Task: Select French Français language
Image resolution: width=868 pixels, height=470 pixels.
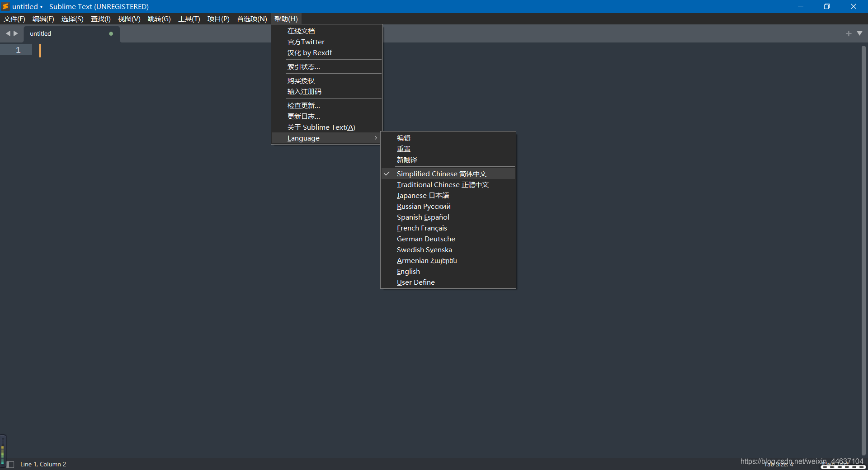Action: (x=448, y=228)
